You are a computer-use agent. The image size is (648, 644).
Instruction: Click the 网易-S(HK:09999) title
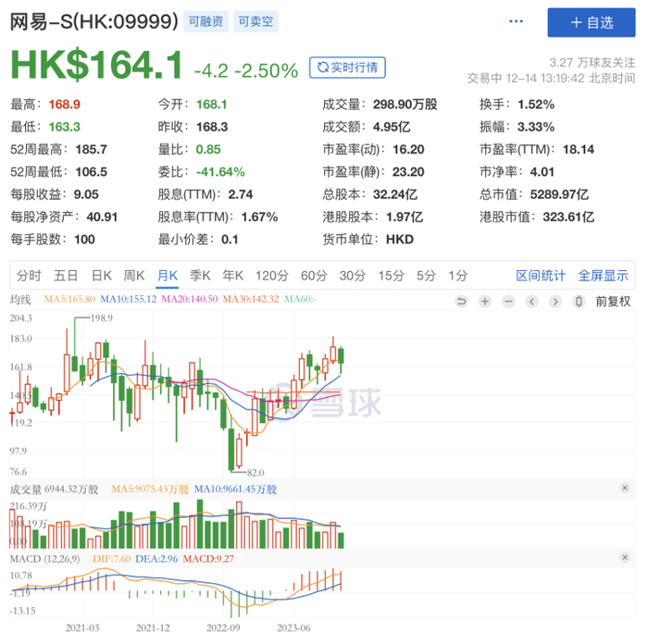(94, 21)
